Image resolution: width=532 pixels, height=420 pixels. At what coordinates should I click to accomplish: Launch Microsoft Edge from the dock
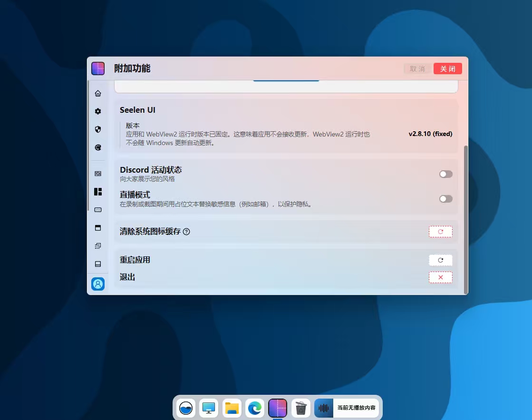[254, 408]
